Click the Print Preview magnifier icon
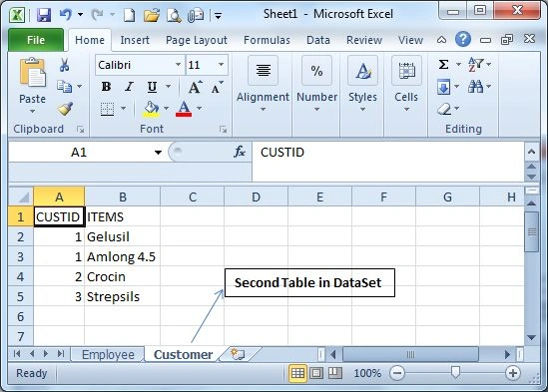This screenshot has width=548, height=392. 174,15
